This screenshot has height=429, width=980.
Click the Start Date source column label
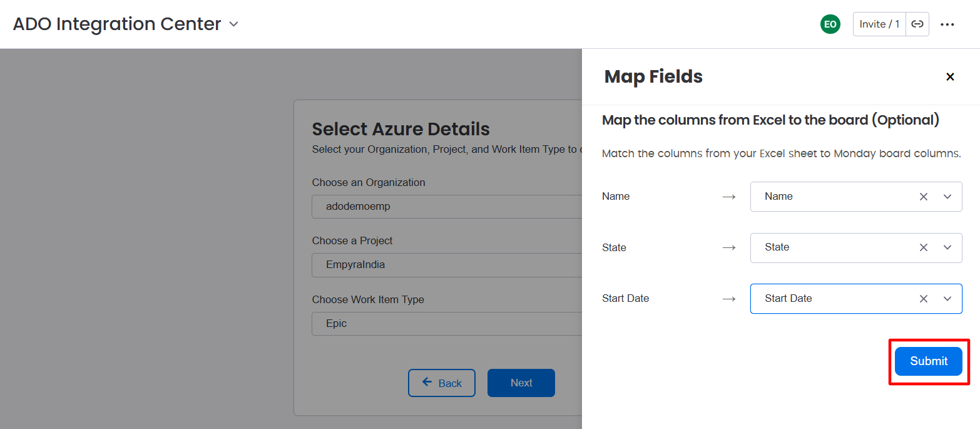625,299
